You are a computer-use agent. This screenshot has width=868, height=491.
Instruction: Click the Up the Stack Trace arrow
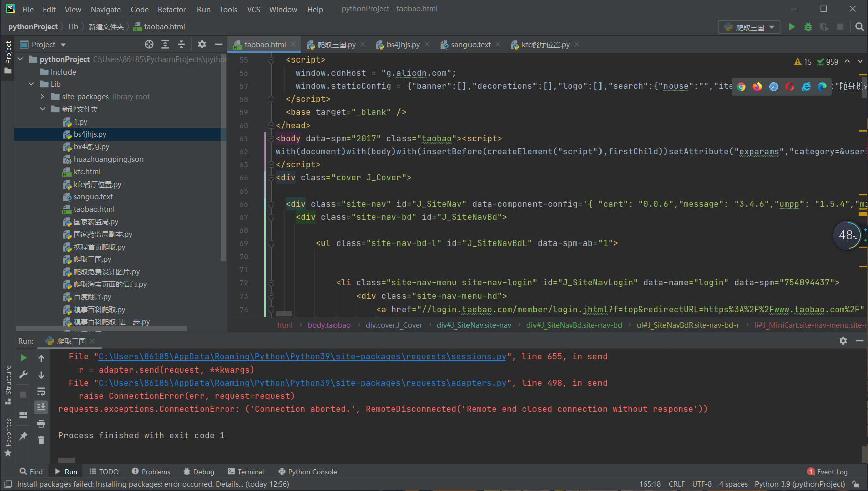click(x=41, y=358)
